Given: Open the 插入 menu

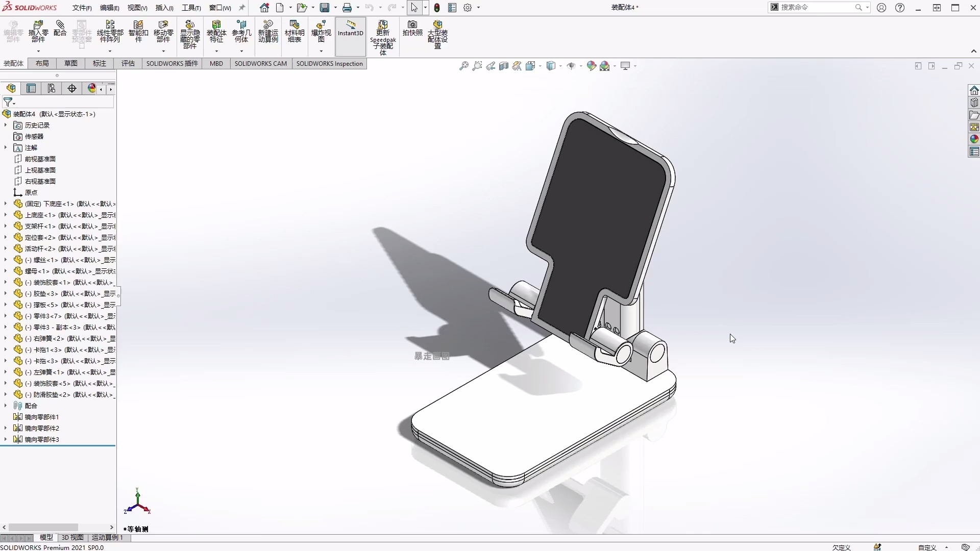Looking at the screenshot, I should pyautogui.click(x=163, y=8).
